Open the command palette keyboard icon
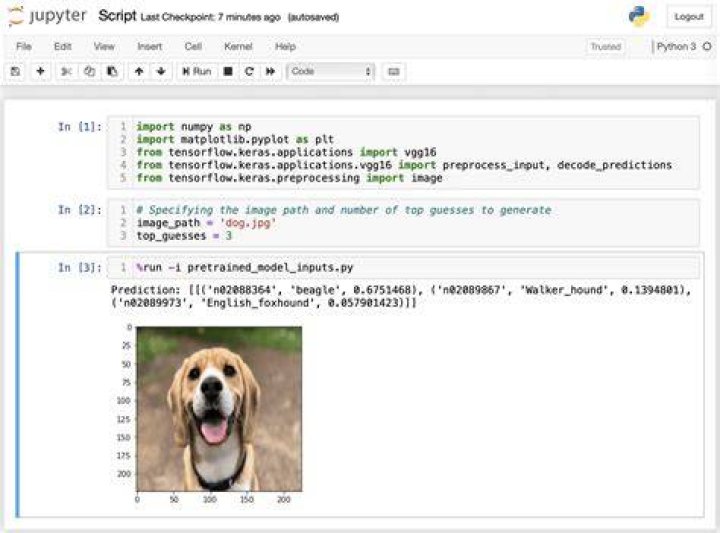 coord(394,71)
